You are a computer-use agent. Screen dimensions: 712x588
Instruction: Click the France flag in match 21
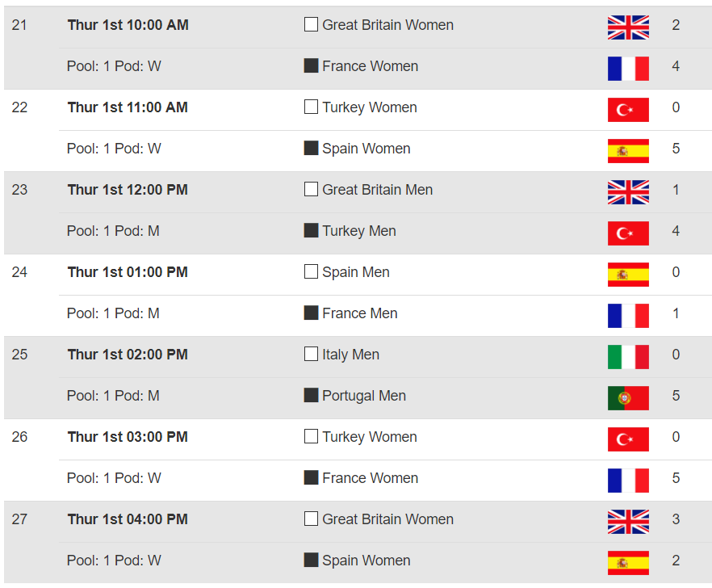pos(628,69)
